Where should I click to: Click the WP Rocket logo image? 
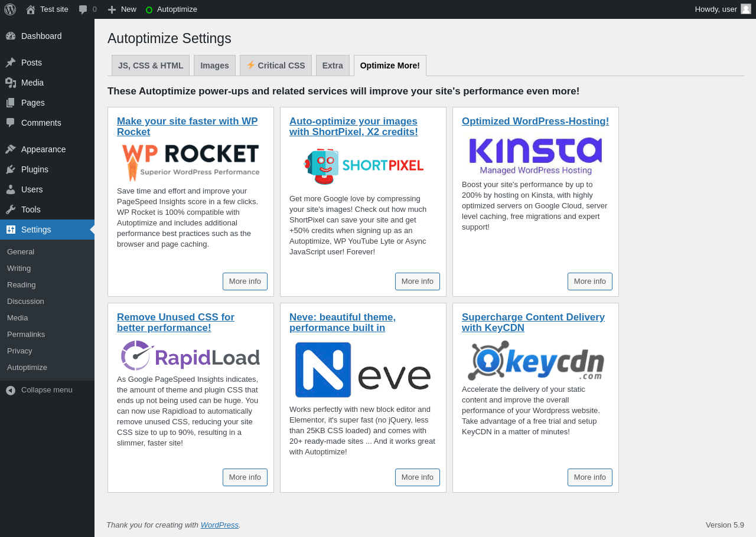(191, 162)
